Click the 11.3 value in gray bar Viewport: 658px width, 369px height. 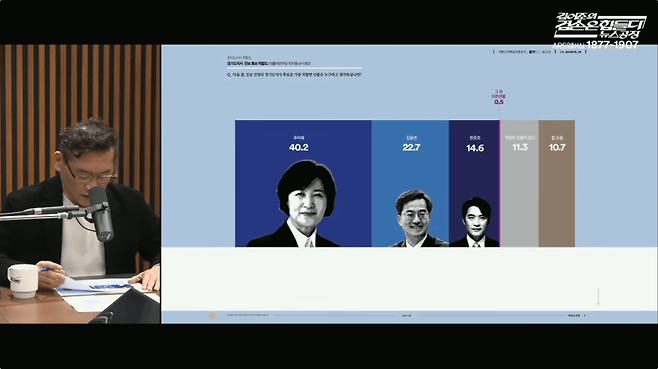[x=520, y=147]
